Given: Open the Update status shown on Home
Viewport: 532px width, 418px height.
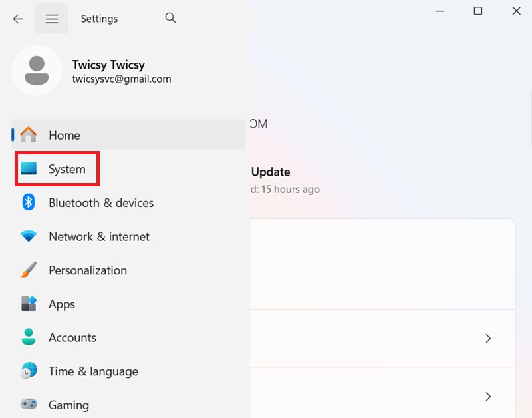Looking at the screenshot, I should point(271,172).
